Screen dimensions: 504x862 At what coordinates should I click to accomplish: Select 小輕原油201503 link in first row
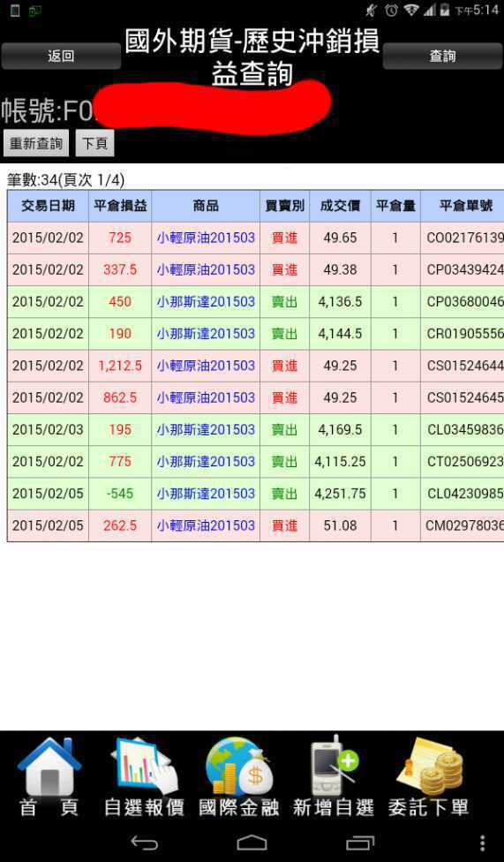pos(206,238)
